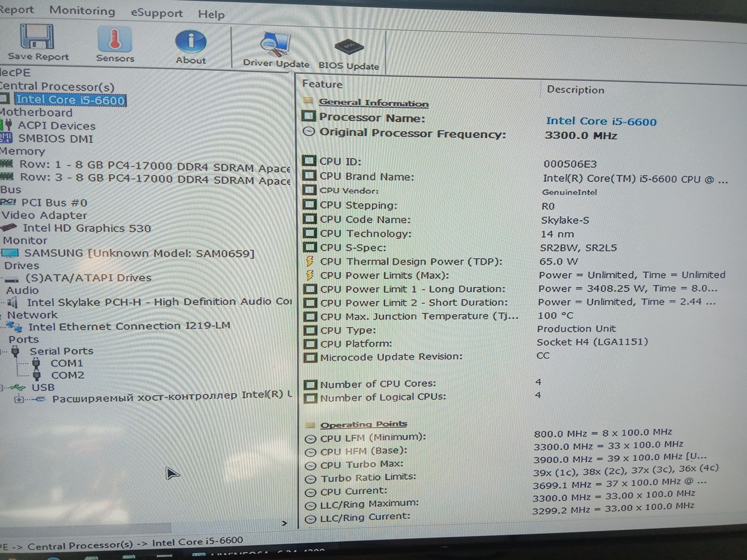Screen dimensions: 747x560
Task: Click the PCI Bus #0 icon
Action: (x=8, y=202)
